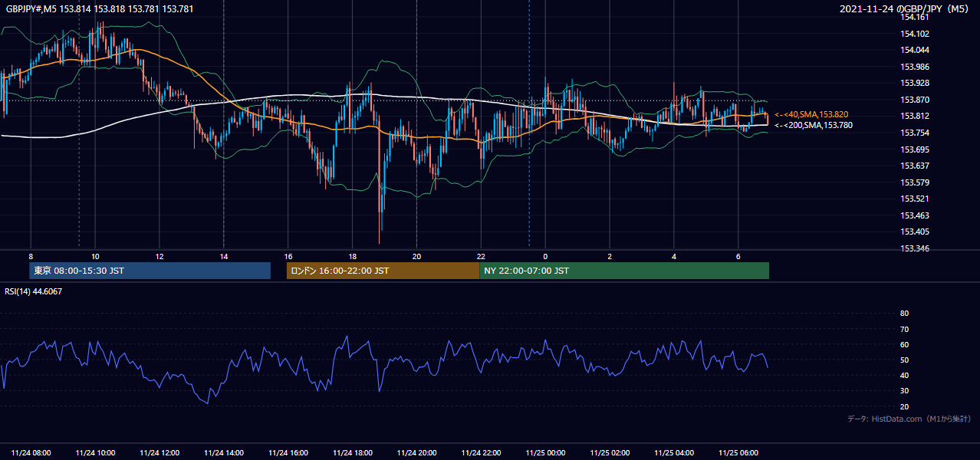This screenshot has width=980, height=460.
Task: Click price axis value 153.754
Action: pos(915,133)
